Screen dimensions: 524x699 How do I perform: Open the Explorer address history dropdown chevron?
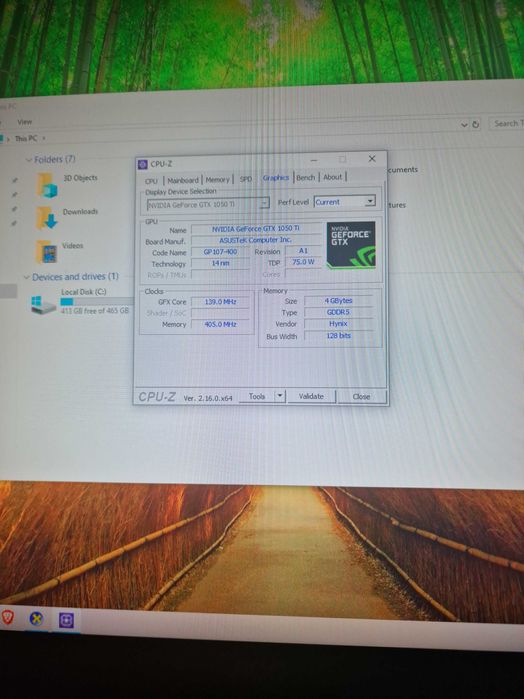pyautogui.click(x=464, y=125)
